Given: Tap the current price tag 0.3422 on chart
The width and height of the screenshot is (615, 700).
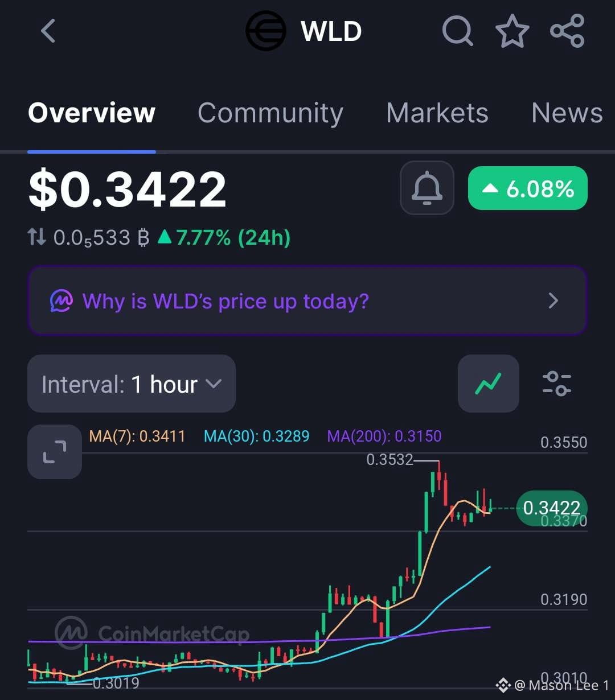Looking at the screenshot, I should (x=552, y=508).
